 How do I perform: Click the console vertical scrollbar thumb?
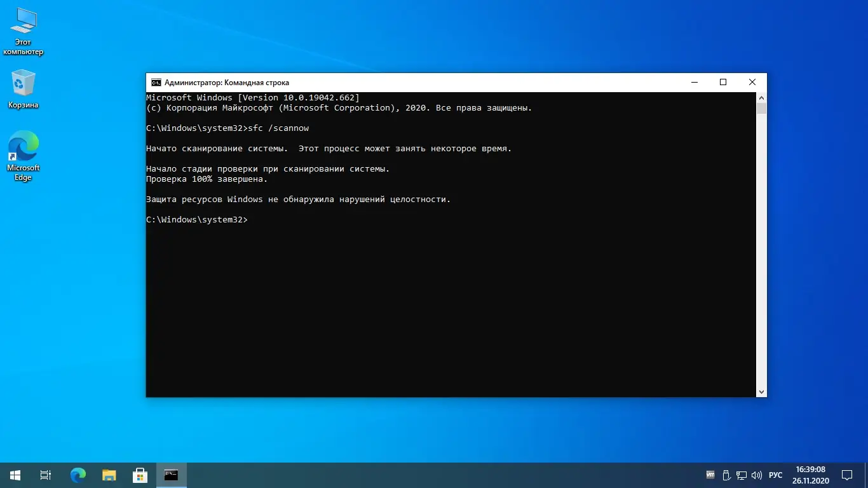761,108
